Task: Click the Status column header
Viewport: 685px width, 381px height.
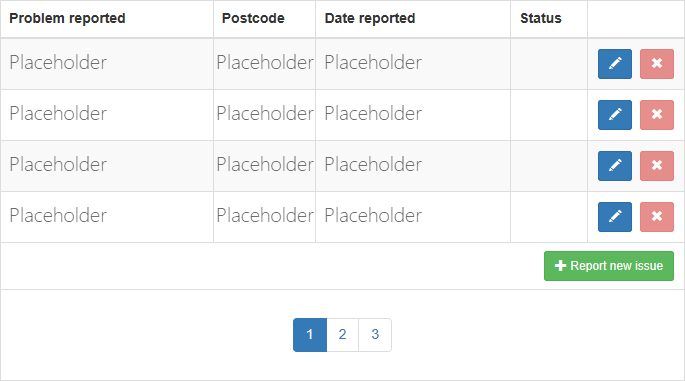Action: (x=540, y=18)
